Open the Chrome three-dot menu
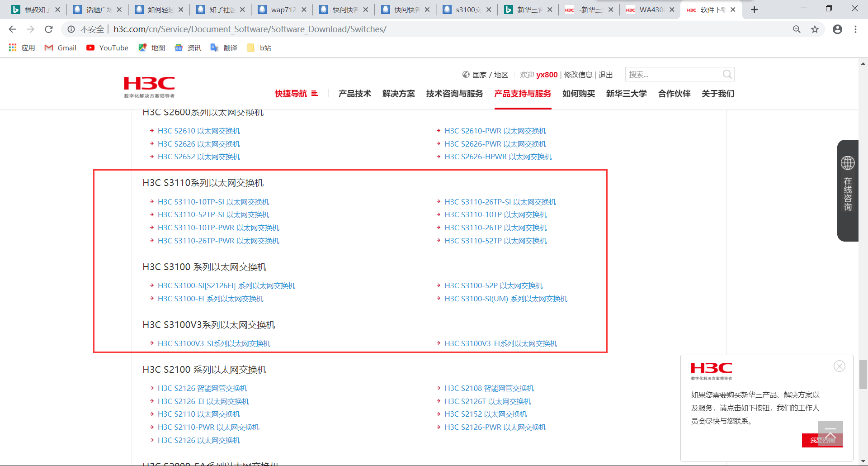This screenshot has width=868, height=466. coord(855,29)
